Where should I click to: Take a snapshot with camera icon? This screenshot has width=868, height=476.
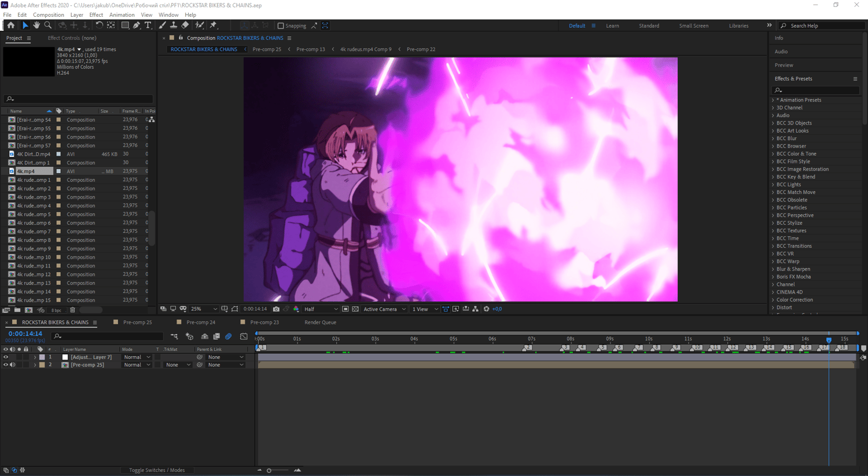276,309
